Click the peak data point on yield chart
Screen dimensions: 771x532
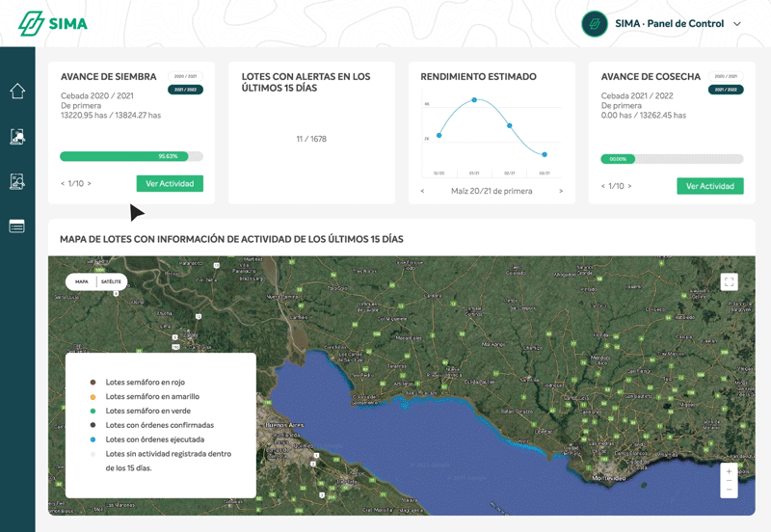[474, 99]
